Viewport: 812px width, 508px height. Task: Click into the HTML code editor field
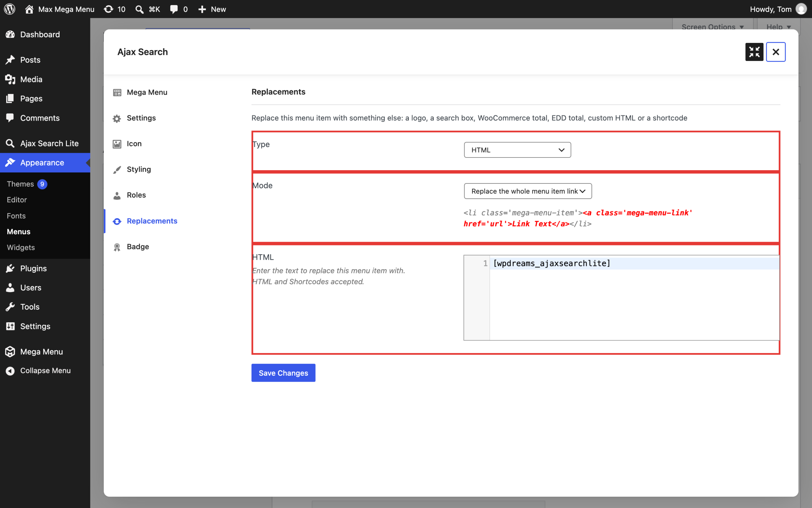(x=621, y=298)
